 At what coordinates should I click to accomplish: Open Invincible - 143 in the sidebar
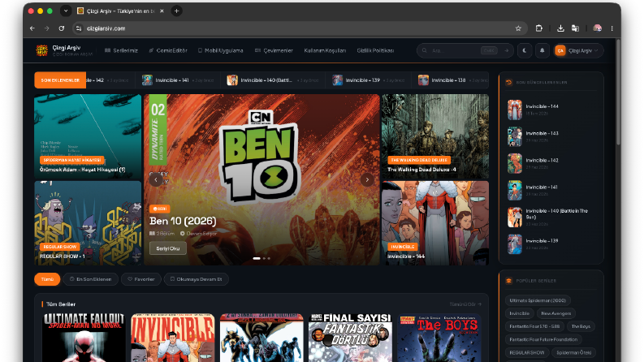551,136
